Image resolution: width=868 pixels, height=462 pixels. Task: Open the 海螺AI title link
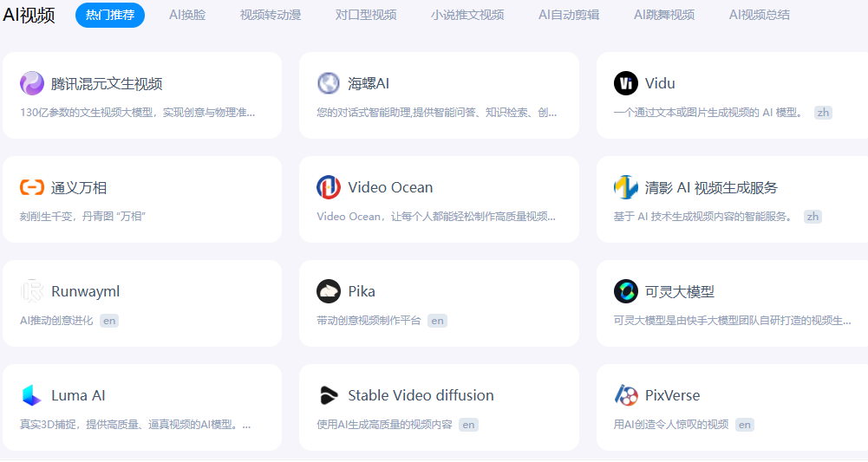369,83
